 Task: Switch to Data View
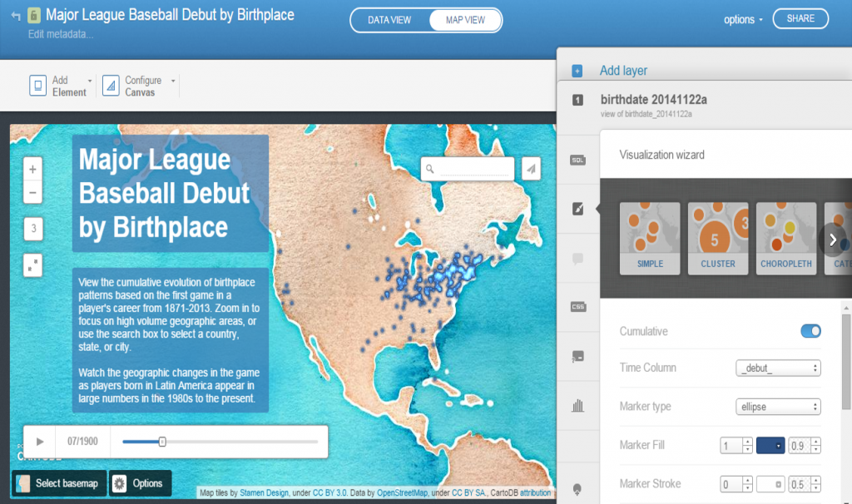click(x=389, y=20)
